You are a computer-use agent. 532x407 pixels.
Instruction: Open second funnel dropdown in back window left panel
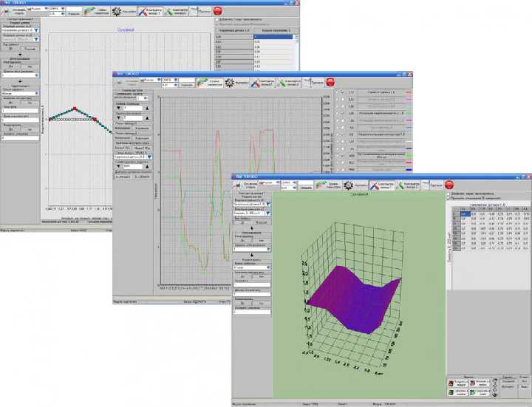coord(36,39)
